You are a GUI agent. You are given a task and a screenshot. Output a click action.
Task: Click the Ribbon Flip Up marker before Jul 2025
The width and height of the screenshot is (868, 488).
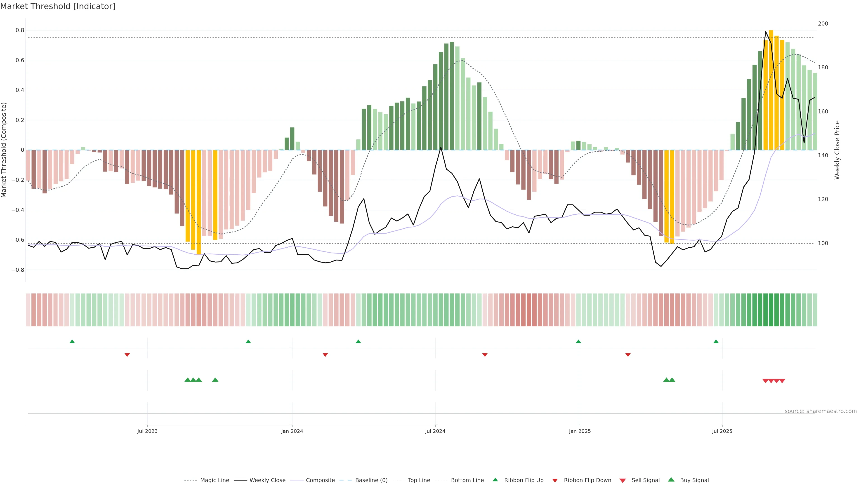716,342
